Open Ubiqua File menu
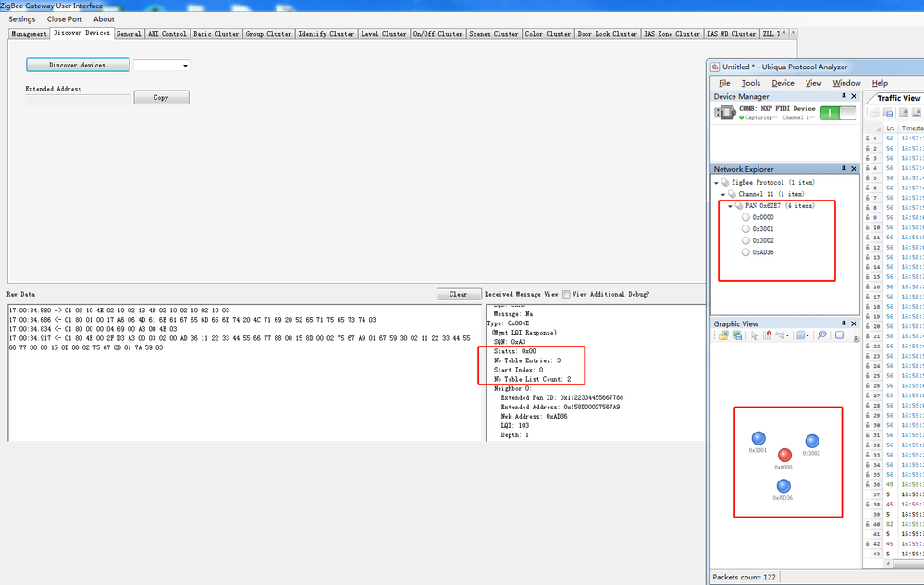 (x=724, y=83)
